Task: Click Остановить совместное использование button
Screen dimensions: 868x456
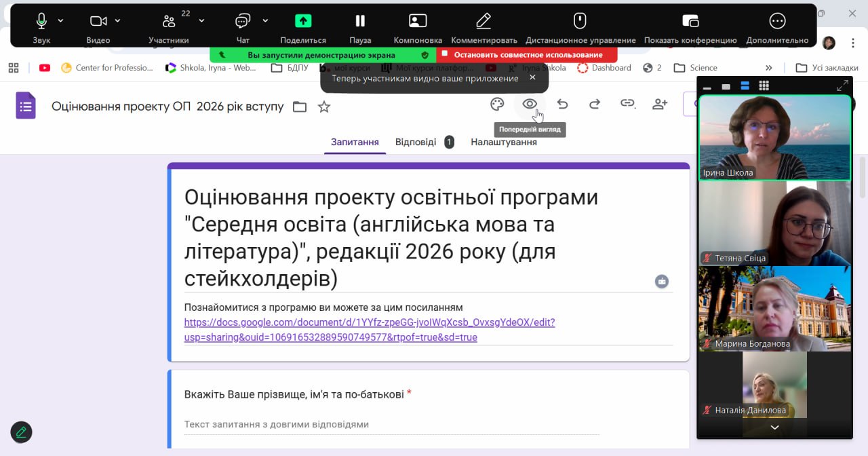Action: pos(527,54)
